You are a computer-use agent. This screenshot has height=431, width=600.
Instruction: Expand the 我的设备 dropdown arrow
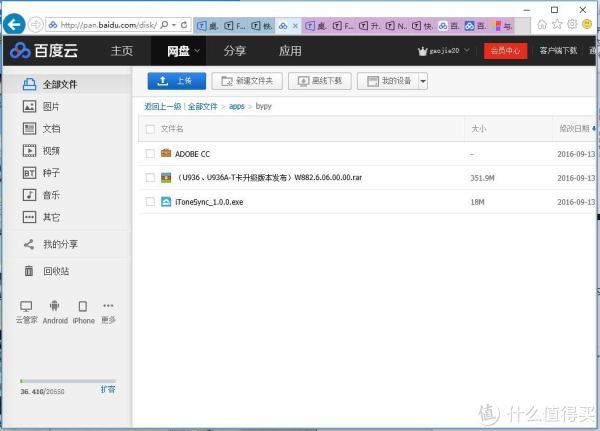(x=423, y=81)
